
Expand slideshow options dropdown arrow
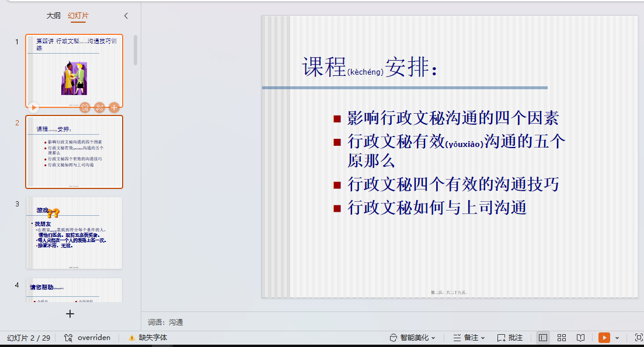pos(617,338)
